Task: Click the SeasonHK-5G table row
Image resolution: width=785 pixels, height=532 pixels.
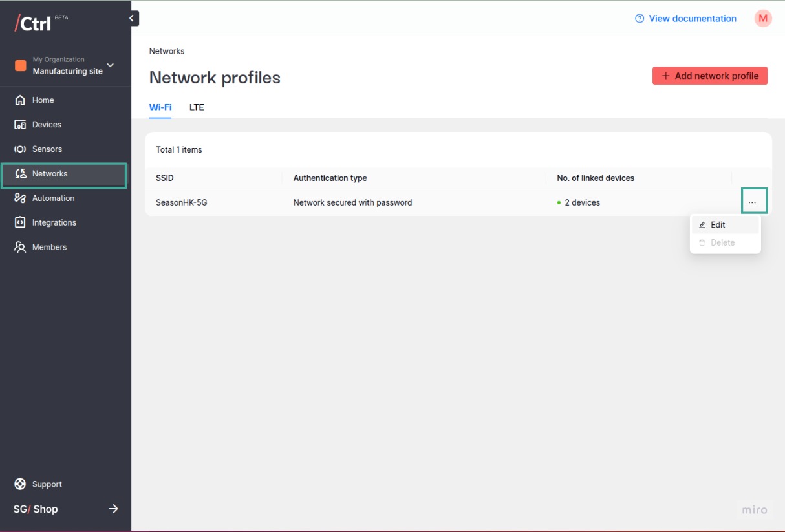Action: coord(458,202)
